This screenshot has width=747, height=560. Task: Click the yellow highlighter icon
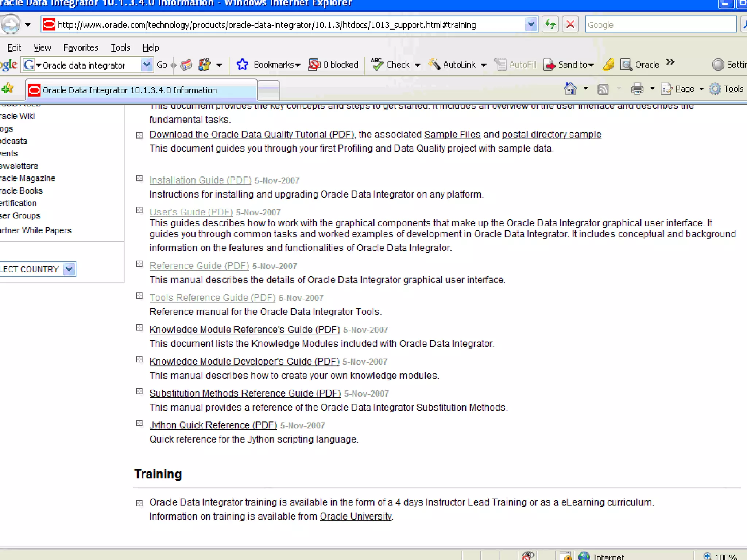608,65
